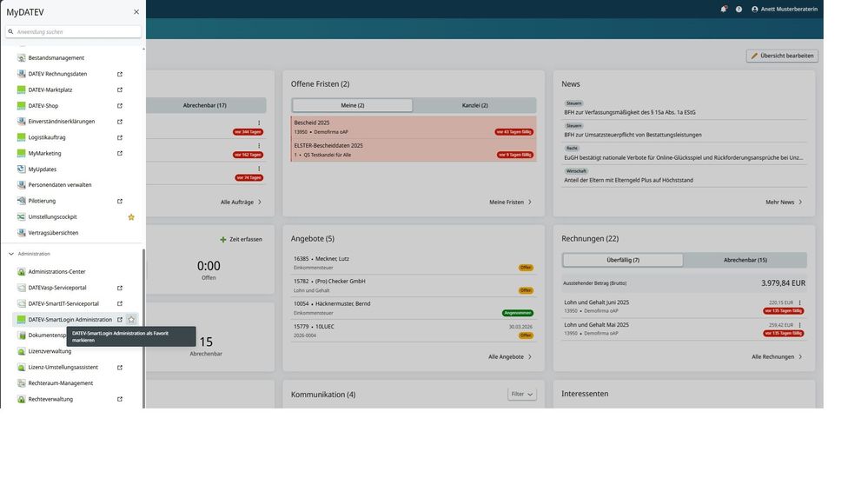Viewport: 868px width, 498px height.
Task: Open news EuGH bestätigt nationale Verbote
Action: tap(683, 157)
